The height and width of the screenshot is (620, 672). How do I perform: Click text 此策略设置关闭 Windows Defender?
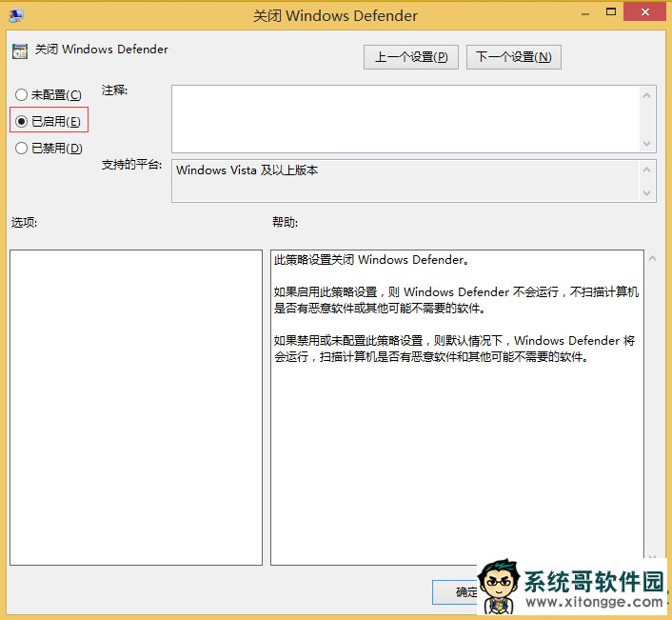click(x=371, y=260)
